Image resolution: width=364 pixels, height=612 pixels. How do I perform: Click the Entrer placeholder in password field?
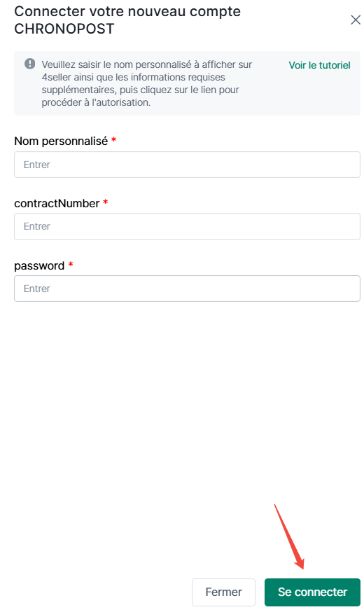37,288
